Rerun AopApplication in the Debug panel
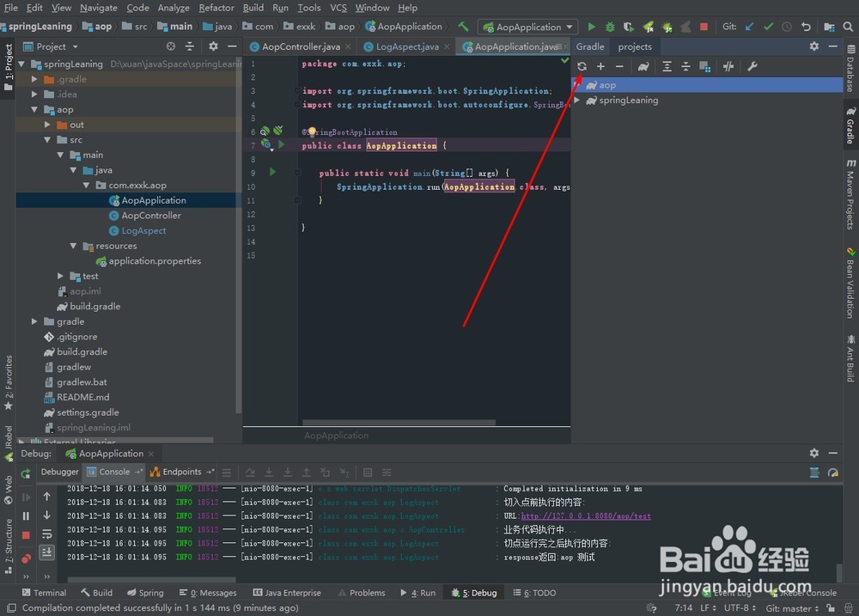The image size is (859, 616). pyautogui.click(x=26, y=473)
